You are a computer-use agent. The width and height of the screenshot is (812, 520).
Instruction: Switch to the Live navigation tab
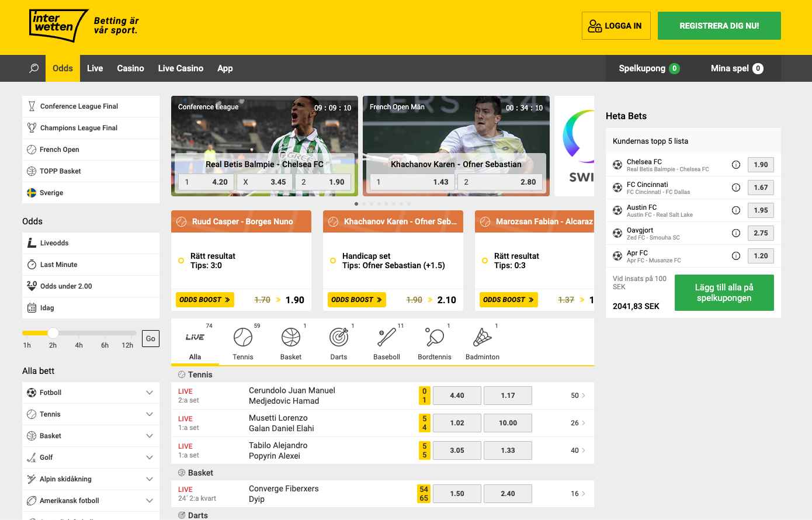click(x=95, y=68)
